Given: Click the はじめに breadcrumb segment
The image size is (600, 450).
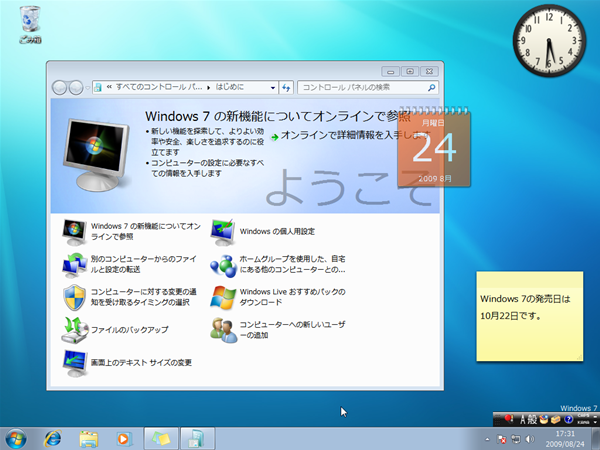Looking at the screenshot, I should 230,87.
